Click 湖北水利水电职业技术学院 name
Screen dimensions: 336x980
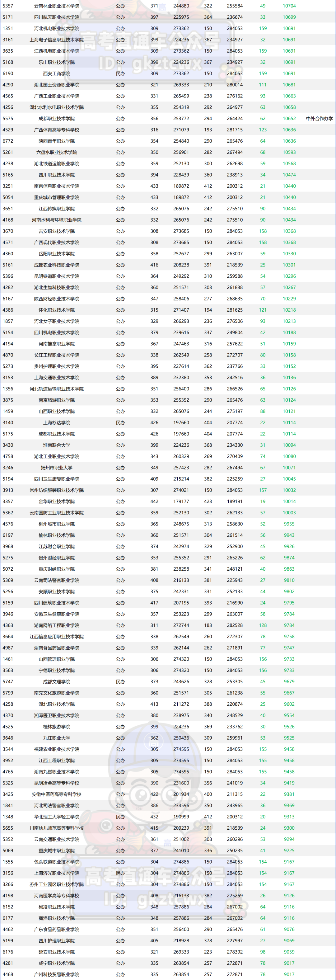pyautogui.click(x=57, y=107)
